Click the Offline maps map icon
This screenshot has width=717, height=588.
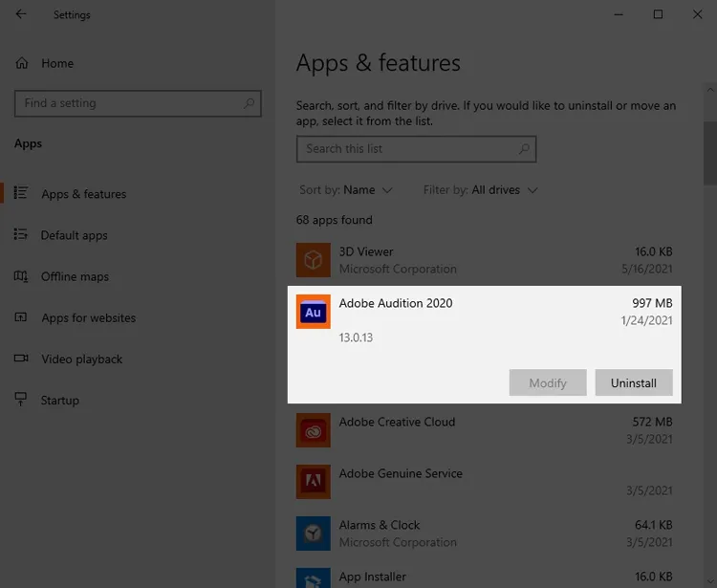[x=21, y=276]
